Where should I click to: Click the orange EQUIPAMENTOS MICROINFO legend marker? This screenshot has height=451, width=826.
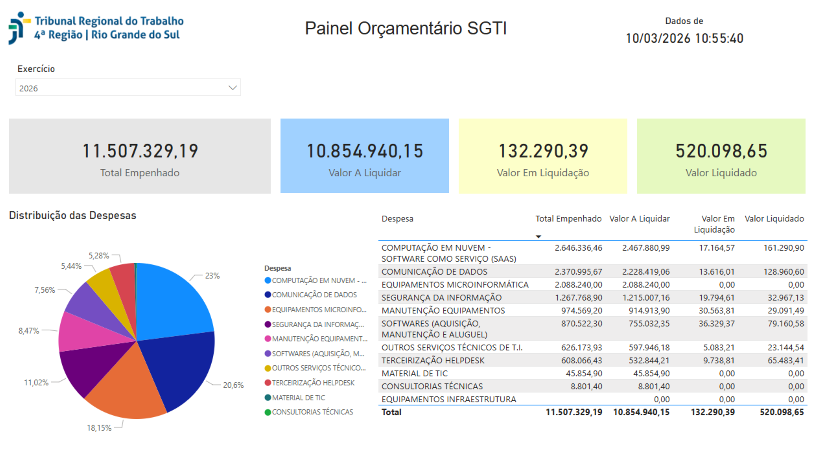(x=268, y=309)
